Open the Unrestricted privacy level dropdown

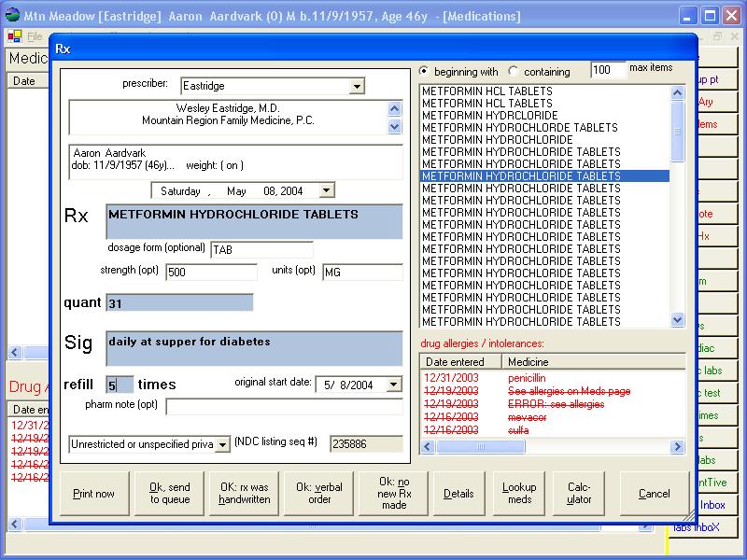(222, 445)
